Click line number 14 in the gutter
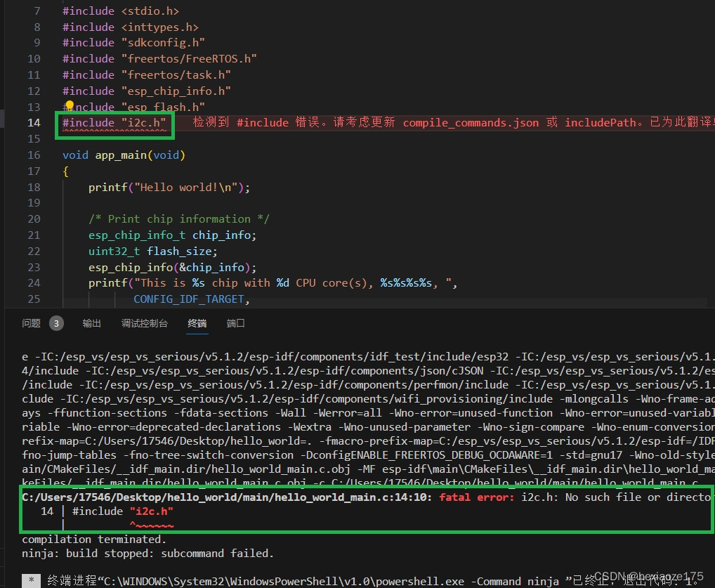 pos(34,123)
